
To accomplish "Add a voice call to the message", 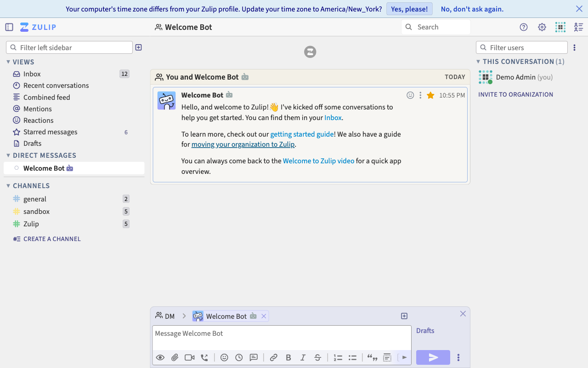I will coord(204,357).
